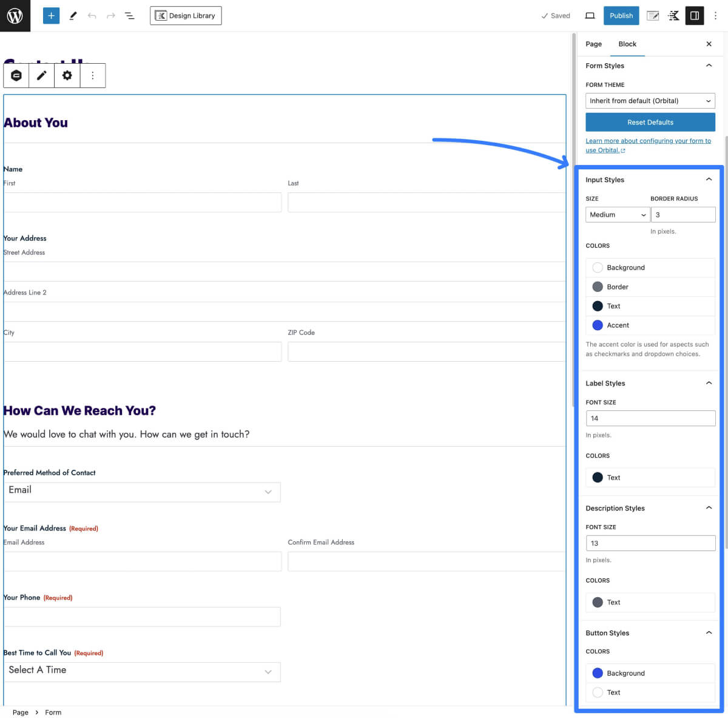Screen dimensions: 728x718
Task: Open the Select A Time dropdown
Action: tap(142, 672)
